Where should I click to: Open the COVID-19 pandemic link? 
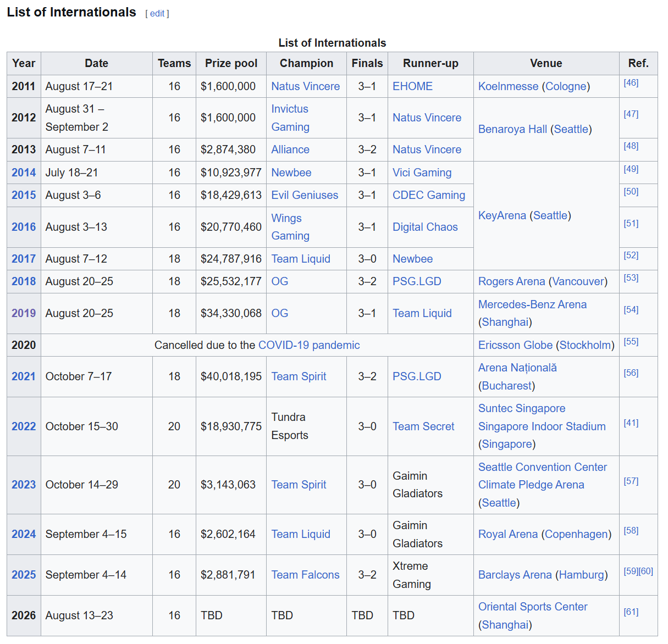309,345
